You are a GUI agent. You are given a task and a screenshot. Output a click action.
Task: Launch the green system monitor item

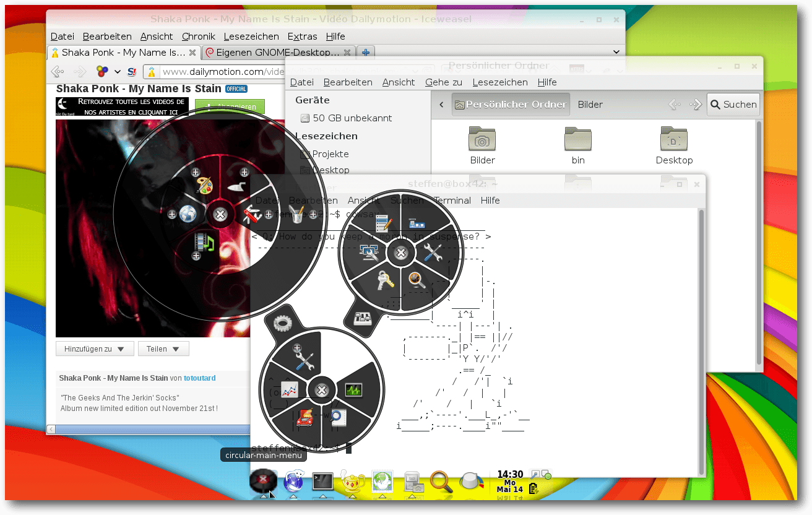click(x=353, y=390)
